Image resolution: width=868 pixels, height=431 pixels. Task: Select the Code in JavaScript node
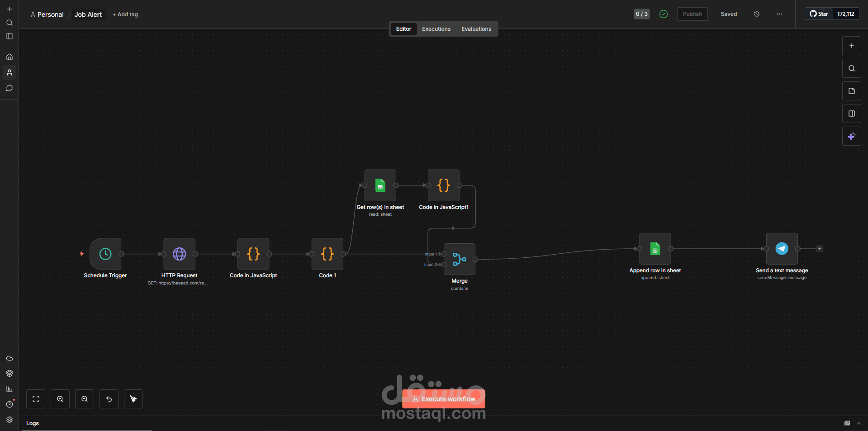click(253, 254)
